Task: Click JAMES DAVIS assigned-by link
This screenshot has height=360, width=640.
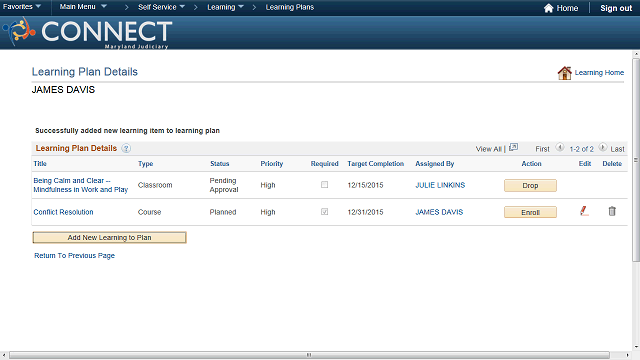Action: (x=439, y=212)
